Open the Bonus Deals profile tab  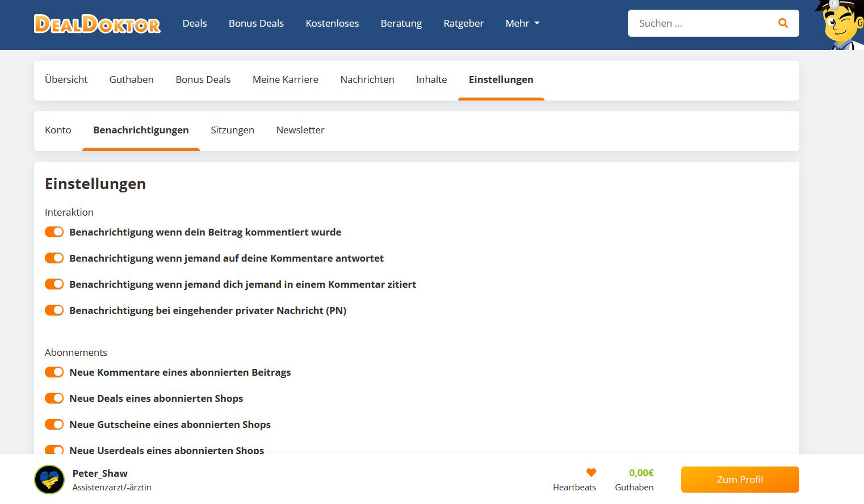[x=203, y=79]
